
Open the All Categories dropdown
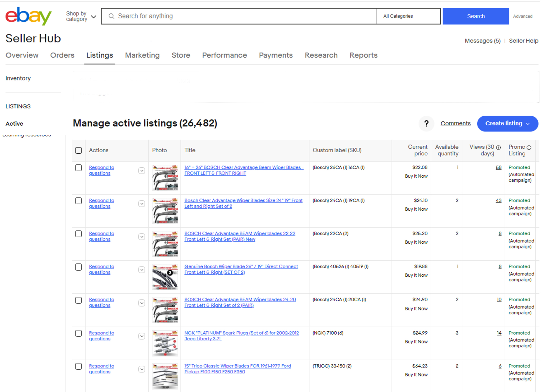(x=408, y=16)
